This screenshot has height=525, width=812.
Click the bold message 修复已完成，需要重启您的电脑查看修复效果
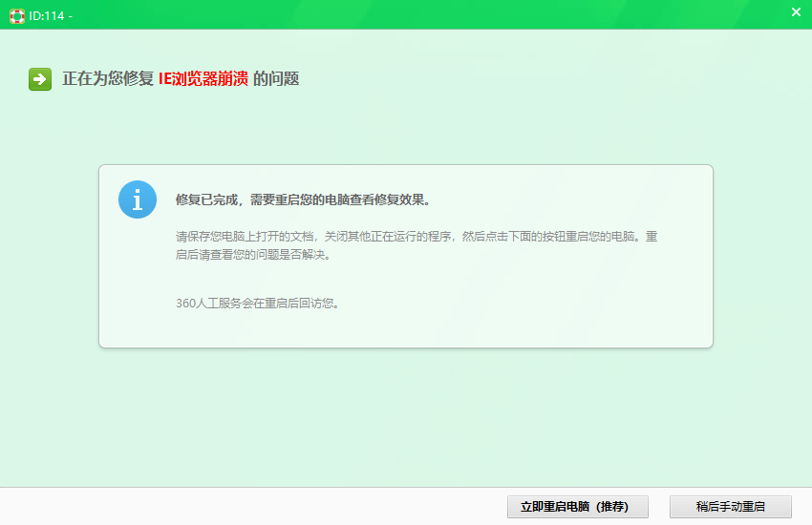point(303,199)
